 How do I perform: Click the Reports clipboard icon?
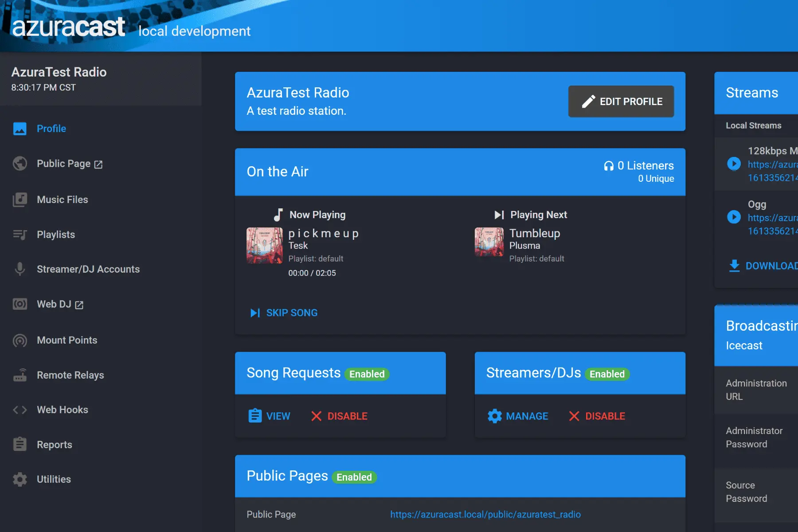click(x=20, y=444)
